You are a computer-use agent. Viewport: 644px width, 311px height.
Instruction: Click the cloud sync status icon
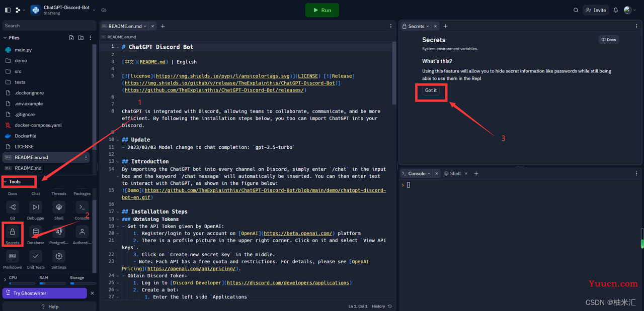[104, 10]
